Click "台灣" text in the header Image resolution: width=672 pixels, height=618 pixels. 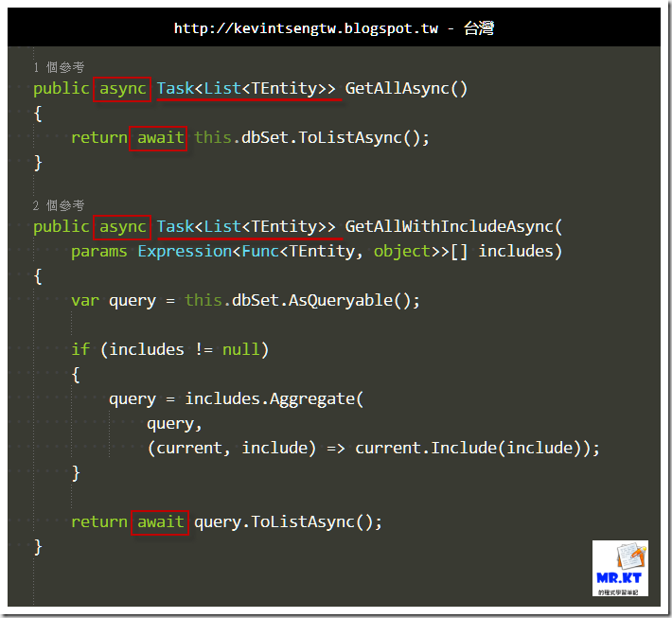point(479,28)
